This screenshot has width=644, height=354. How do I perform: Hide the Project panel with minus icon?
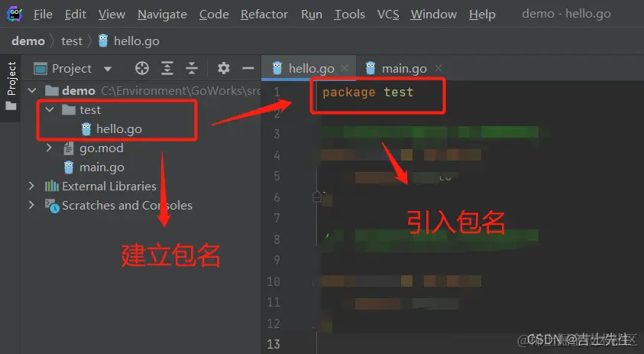tap(248, 68)
